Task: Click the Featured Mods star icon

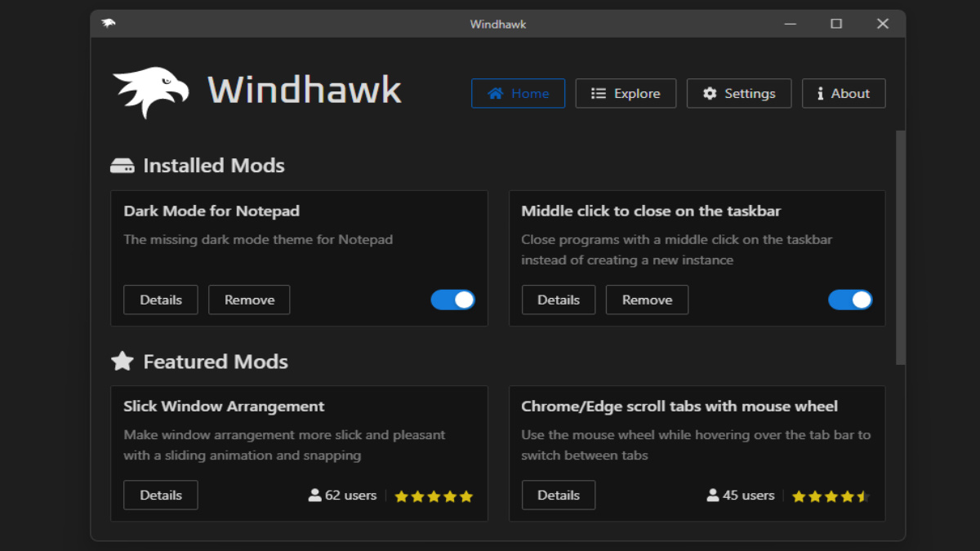Action: tap(122, 361)
